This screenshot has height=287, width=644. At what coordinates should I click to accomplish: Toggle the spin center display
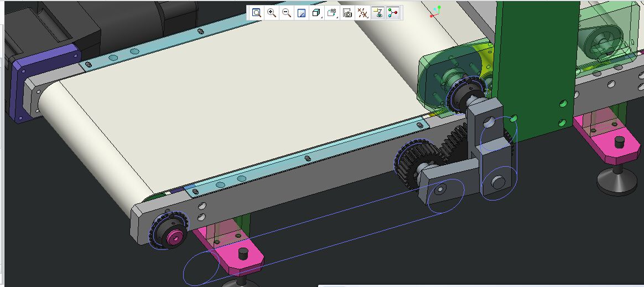[x=393, y=13]
